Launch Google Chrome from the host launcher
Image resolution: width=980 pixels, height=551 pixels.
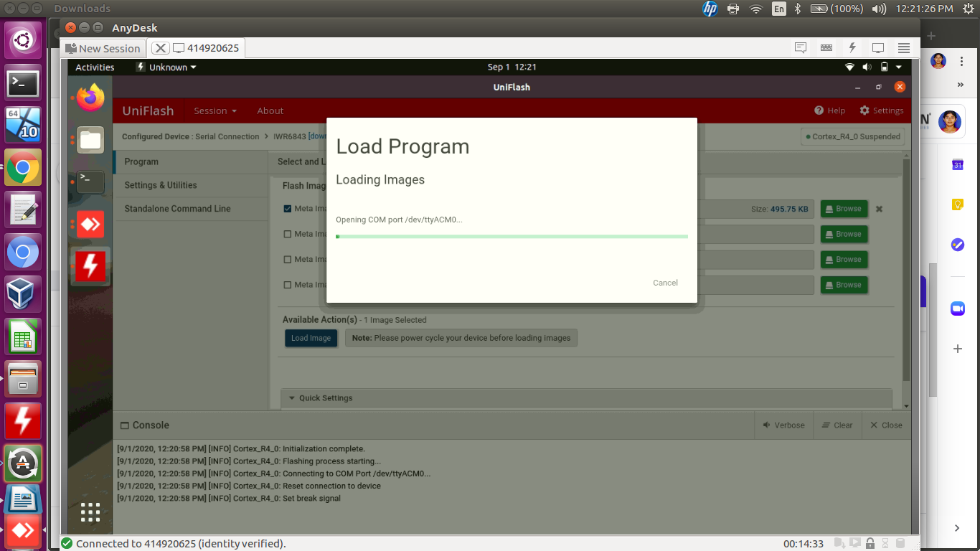[x=23, y=168]
